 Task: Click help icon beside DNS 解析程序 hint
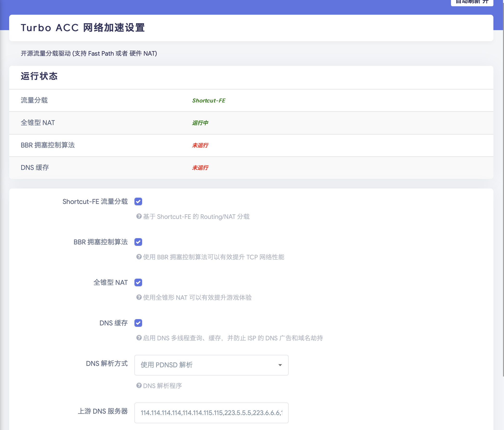[139, 385]
